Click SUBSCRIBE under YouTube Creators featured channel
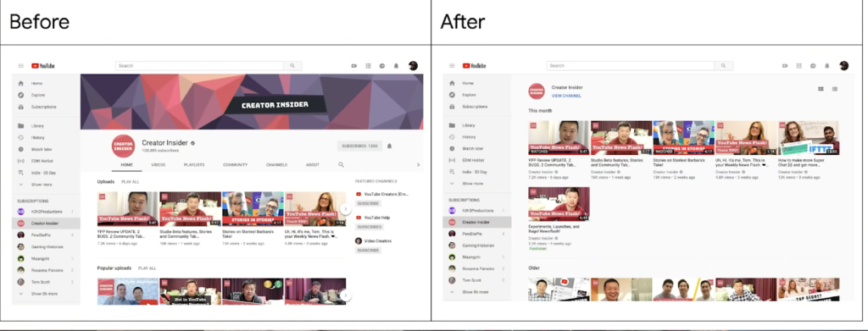Screen dimensions: 868x331 pyautogui.click(x=368, y=203)
